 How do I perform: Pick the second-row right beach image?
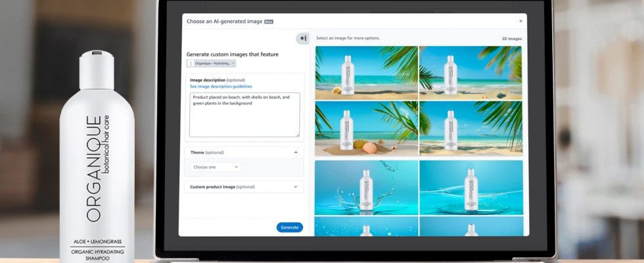(x=471, y=128)
